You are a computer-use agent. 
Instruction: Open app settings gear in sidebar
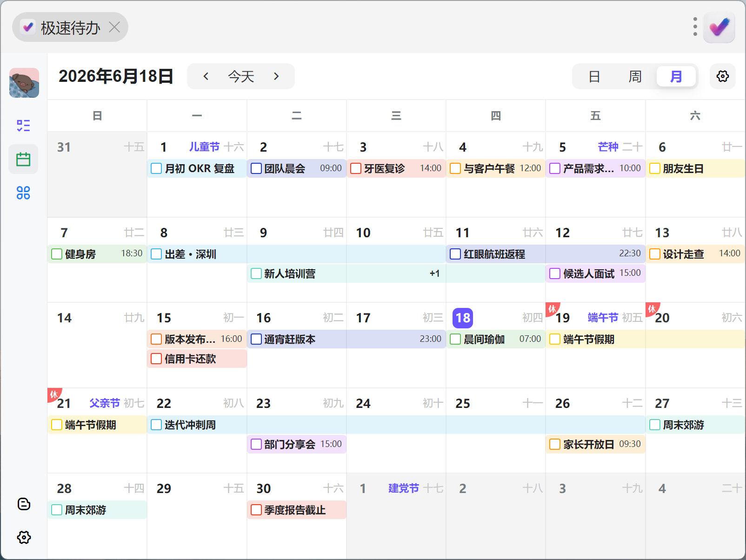click(x=24, y=537)
